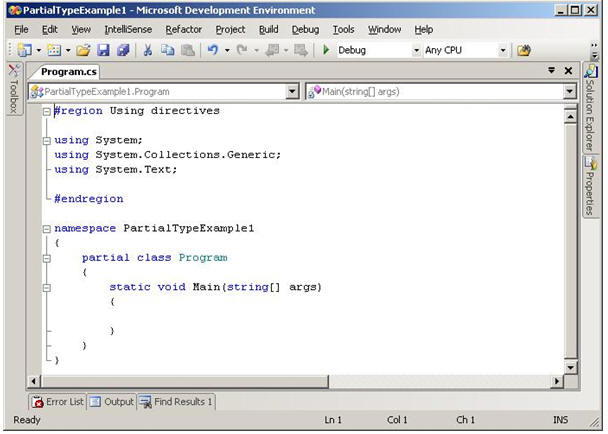Start debugging with the green play icon
Viewport: 608px width, 434px height.
pos(326,50)
